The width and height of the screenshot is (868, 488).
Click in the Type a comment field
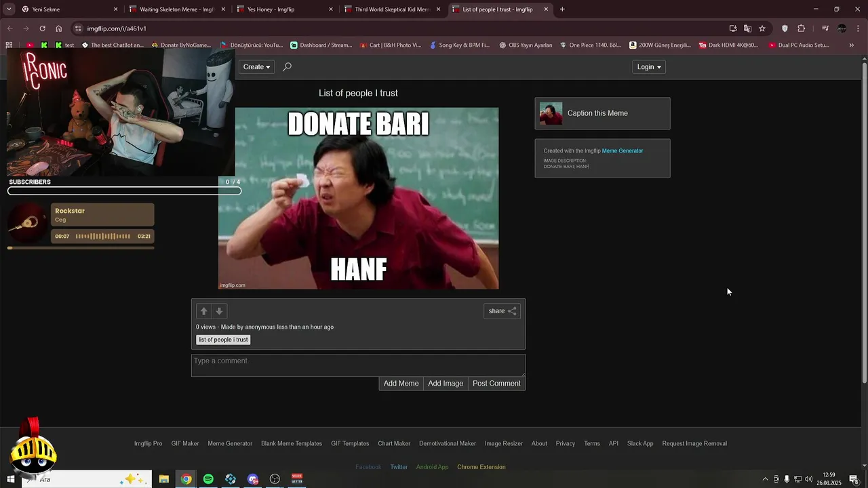[358, 365]
